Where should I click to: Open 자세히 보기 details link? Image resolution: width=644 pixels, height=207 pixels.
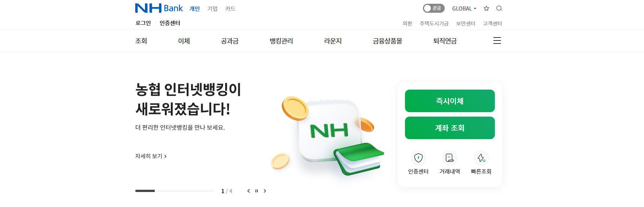151,156
